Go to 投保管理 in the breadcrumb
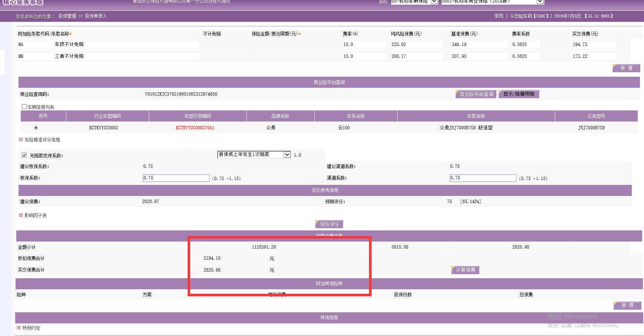This screenshot has height=336, width=644. [67, 16]
